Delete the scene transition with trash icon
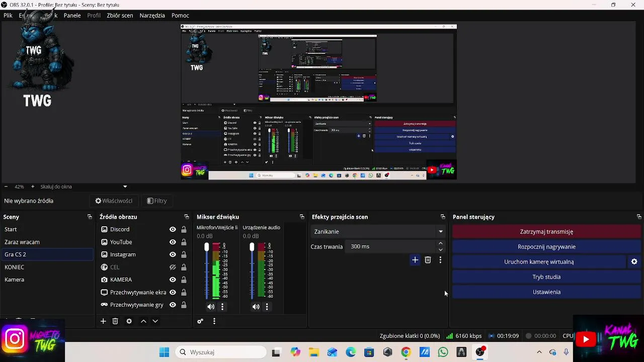 click(x=428, y=260)
